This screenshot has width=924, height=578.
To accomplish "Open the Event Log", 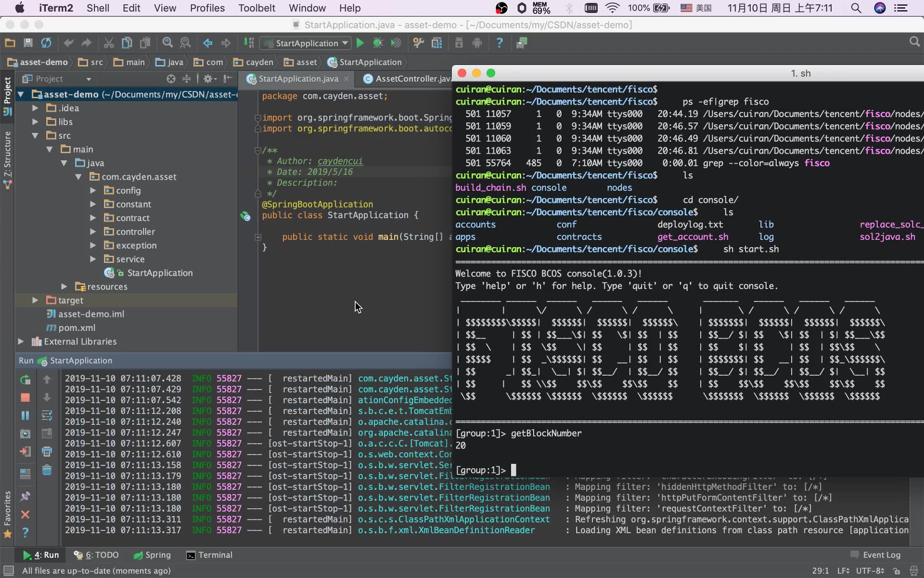I will (875, 555).
